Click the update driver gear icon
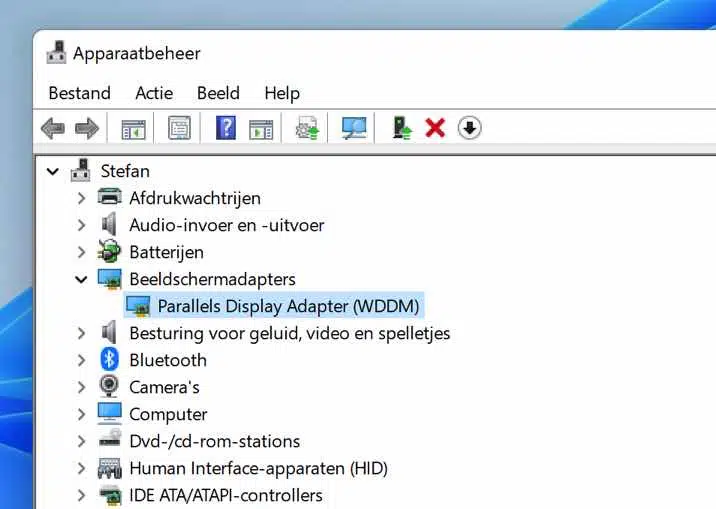Viewport: 716px width, 509px height. pyautogui.click(x=307, y=128)
